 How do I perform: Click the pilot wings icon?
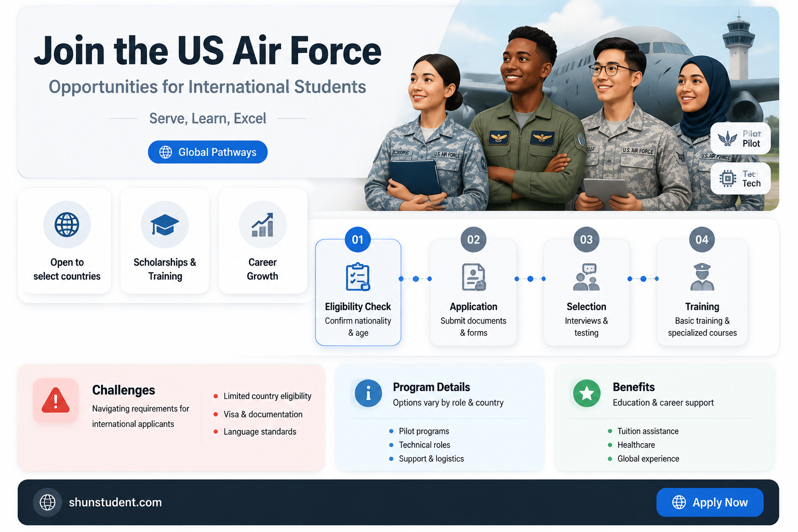tap(727, 139)
